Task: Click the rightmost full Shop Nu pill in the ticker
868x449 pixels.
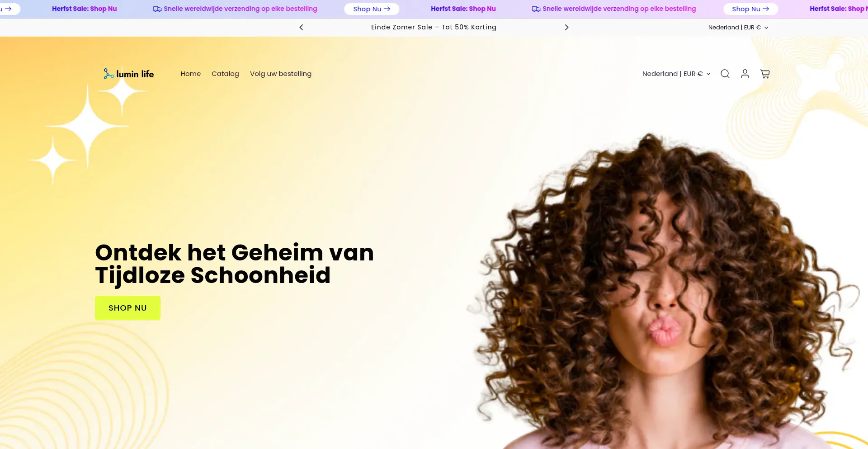Action: (750, 9)
